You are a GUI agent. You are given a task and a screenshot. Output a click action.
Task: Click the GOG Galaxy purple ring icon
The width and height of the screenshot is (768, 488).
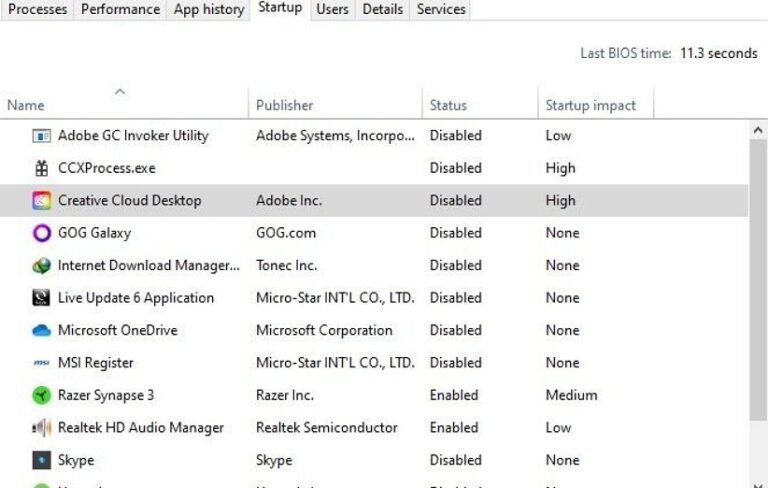coord(41,233)
